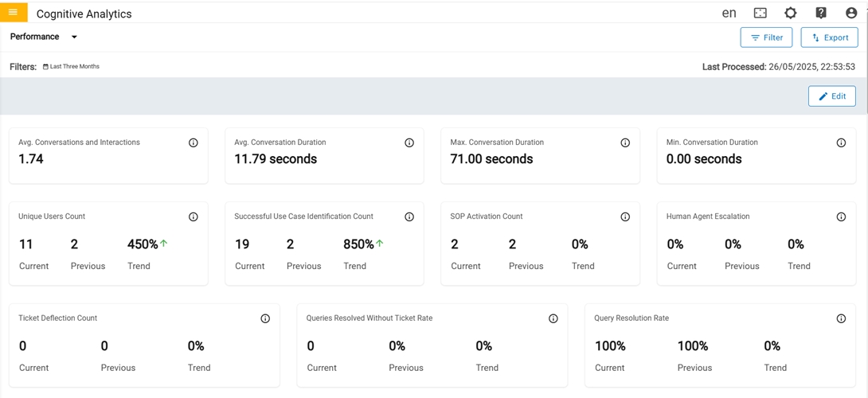The height and width of the screenshot is (398, 868).
Task: Change language from en selector
Action: tap(729, 13)
